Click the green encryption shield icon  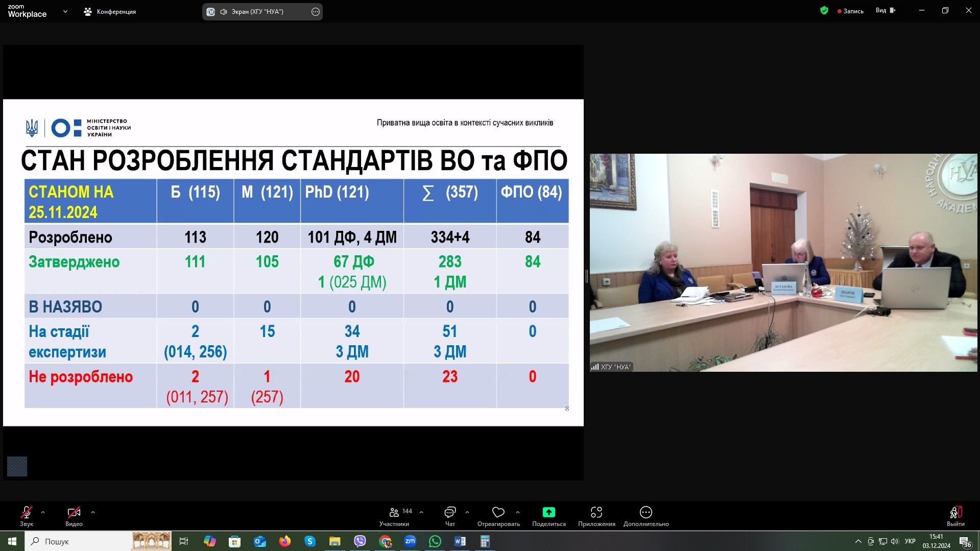tap(824, 11)
